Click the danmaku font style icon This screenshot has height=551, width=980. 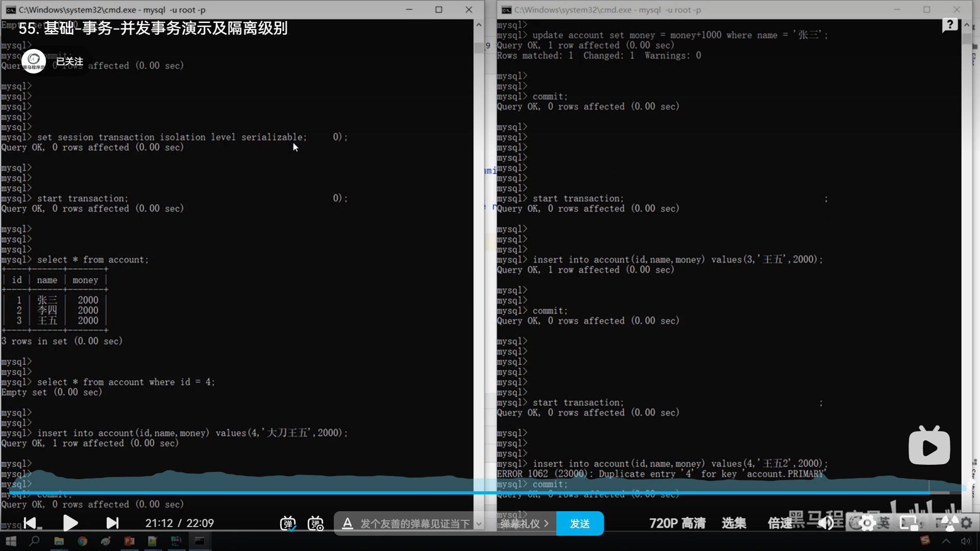(x=348, y=523)
